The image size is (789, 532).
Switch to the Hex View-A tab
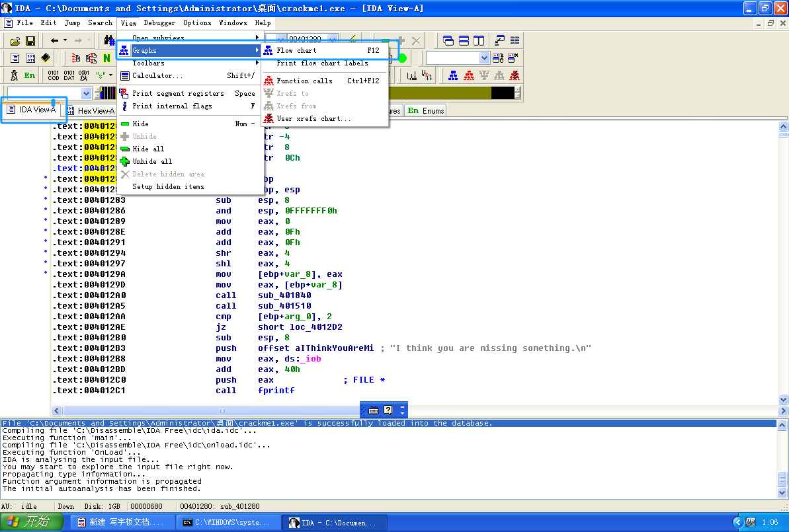[x=91, y=110]
